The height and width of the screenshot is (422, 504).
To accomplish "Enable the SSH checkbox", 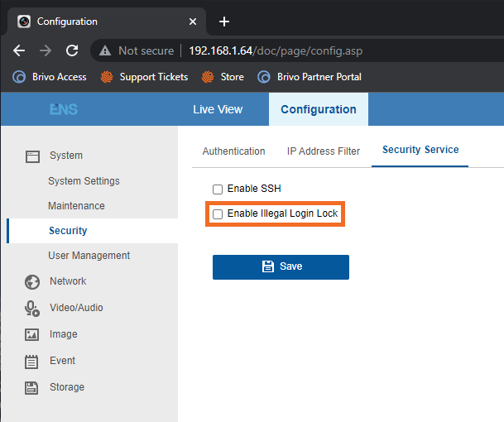I will point(218,189).
